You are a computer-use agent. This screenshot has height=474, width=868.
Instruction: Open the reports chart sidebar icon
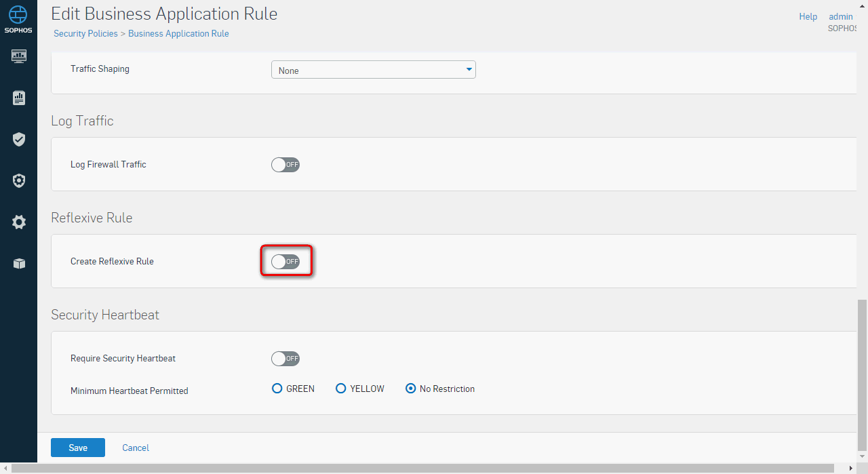(19, 98)
